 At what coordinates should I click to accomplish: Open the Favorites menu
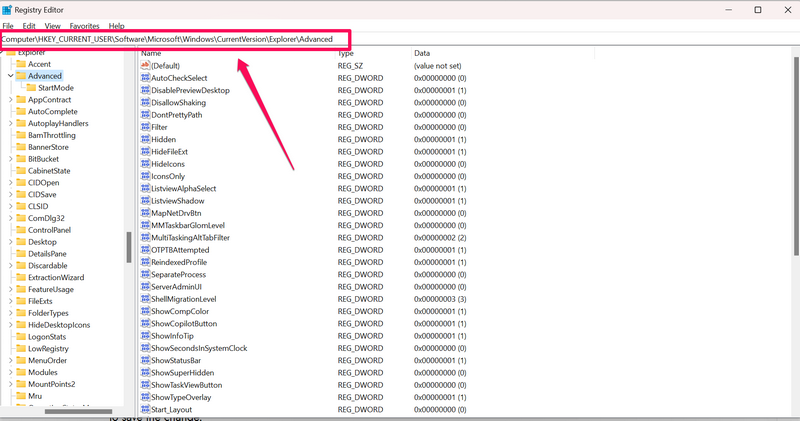pos(83,25)
